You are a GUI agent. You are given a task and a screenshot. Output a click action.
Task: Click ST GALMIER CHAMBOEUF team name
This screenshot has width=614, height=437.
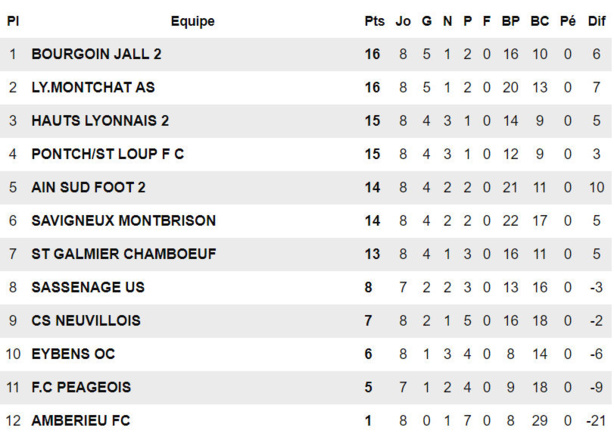coord(123,254)
